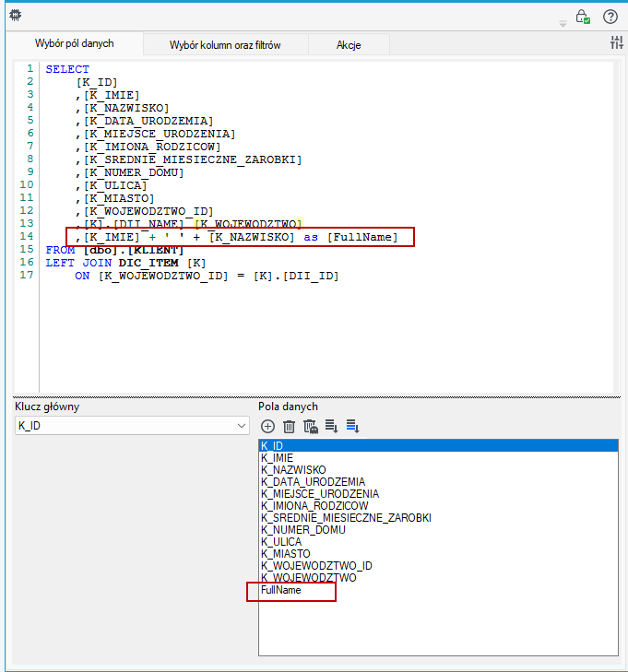Click [dbo].[KLIENT] on the FROM line
Screen dimensions: 628x672
(x=134, y=250)
